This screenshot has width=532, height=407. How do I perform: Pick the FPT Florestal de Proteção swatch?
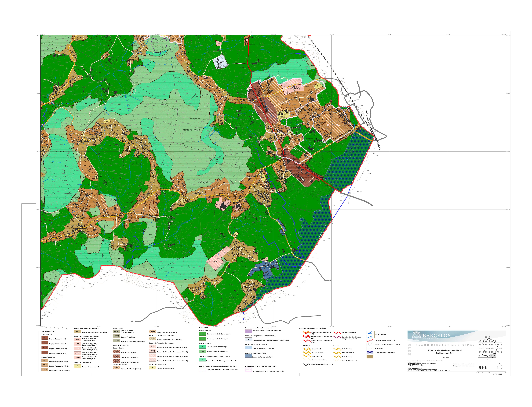(x=202, y=347)
